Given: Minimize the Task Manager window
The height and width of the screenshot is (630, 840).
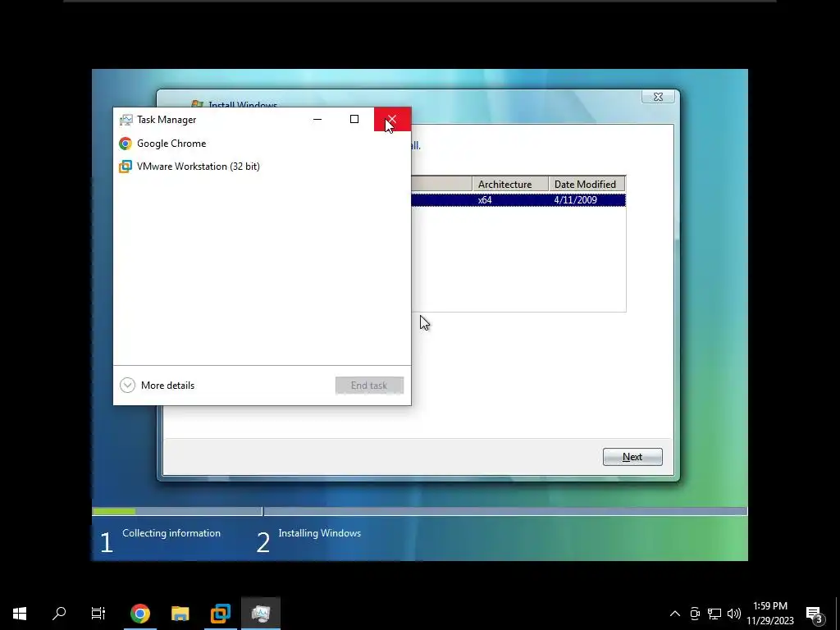Looking at the screenshot, I should (317, 119).
